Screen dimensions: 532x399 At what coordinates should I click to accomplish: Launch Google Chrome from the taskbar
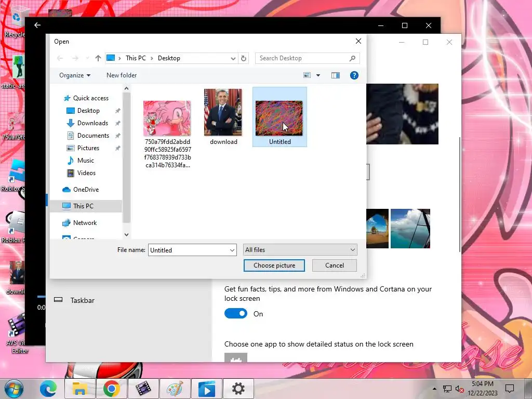[x=112, y=389]
